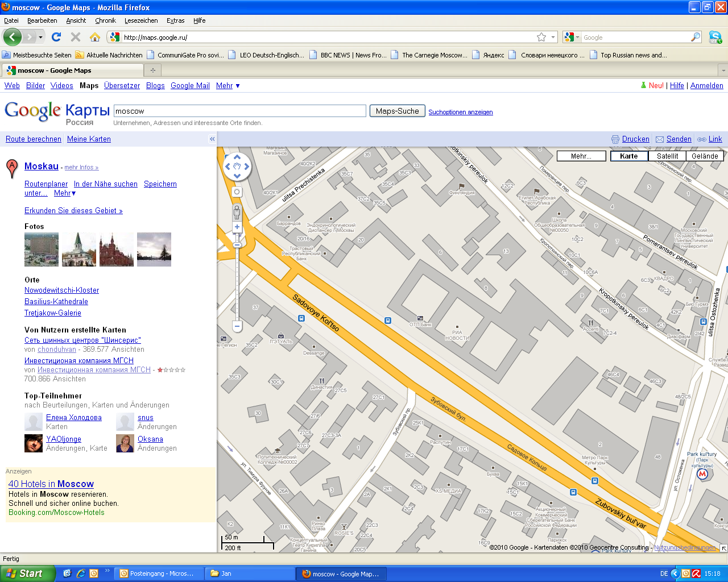
Task: Open the Bearbeiten menu
Action: click(x=42, y=20)
